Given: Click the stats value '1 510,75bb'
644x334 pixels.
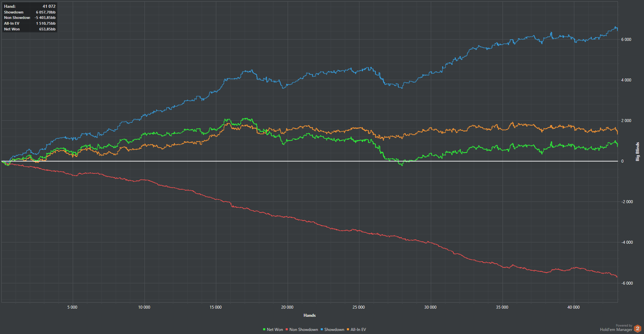Looking at the screenshot, I should [x=46, y=23].
